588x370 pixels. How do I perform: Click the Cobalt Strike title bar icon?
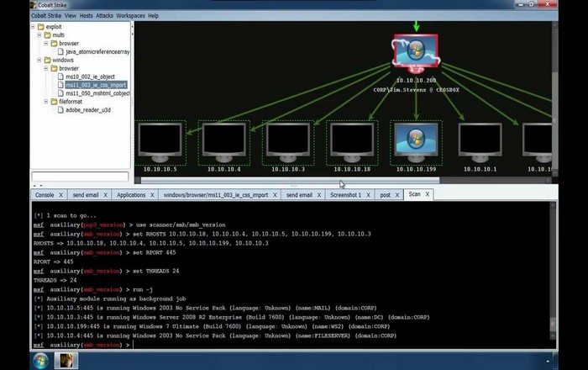(x=34, y=5)
